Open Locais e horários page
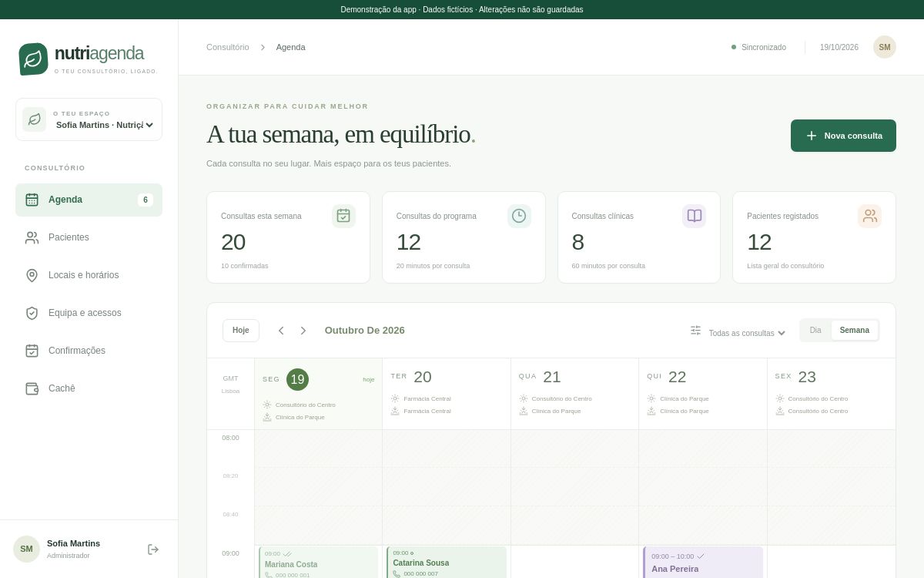This screenshot has height=578, width=924. click(x=89, y=275)
